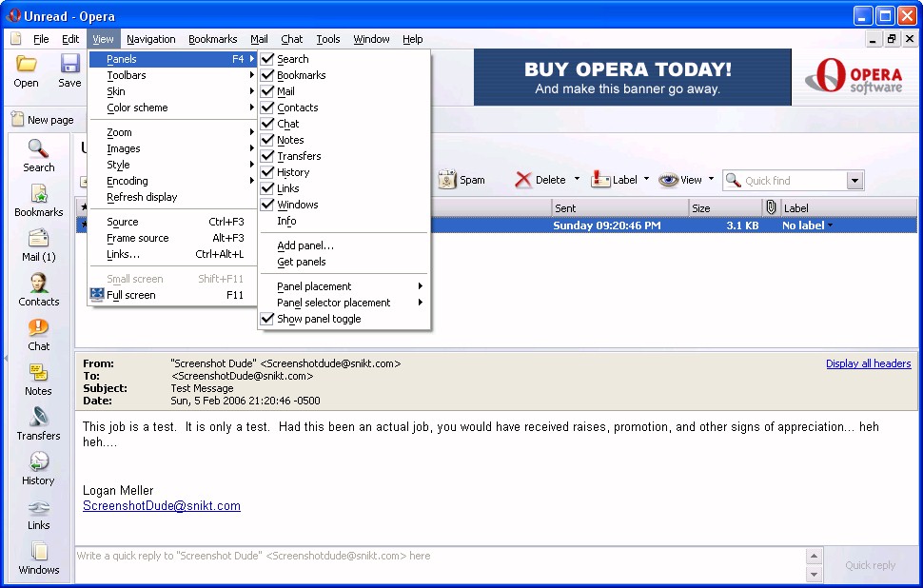
Task: Expand the Toolbars submenu
Action: (172, 75)
